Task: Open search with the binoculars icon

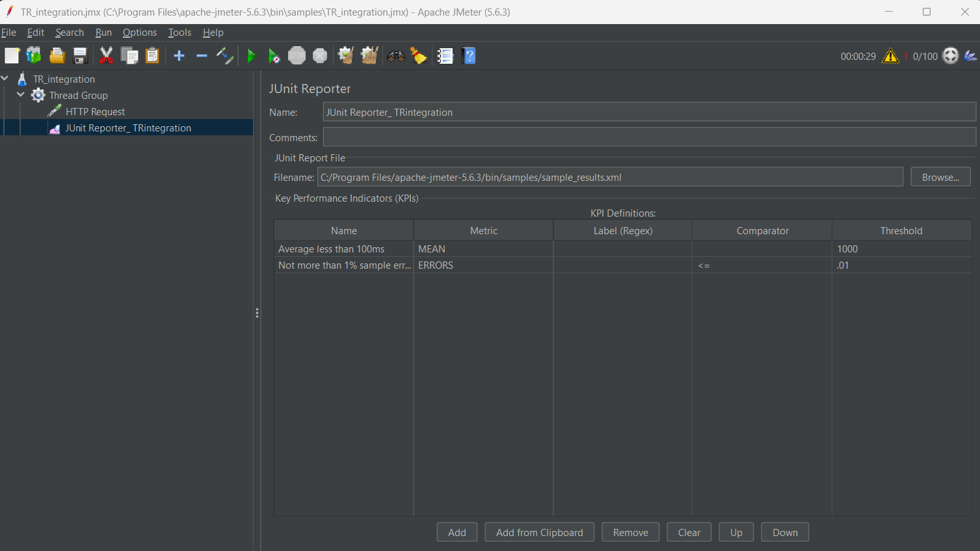Action: [395, 57]
